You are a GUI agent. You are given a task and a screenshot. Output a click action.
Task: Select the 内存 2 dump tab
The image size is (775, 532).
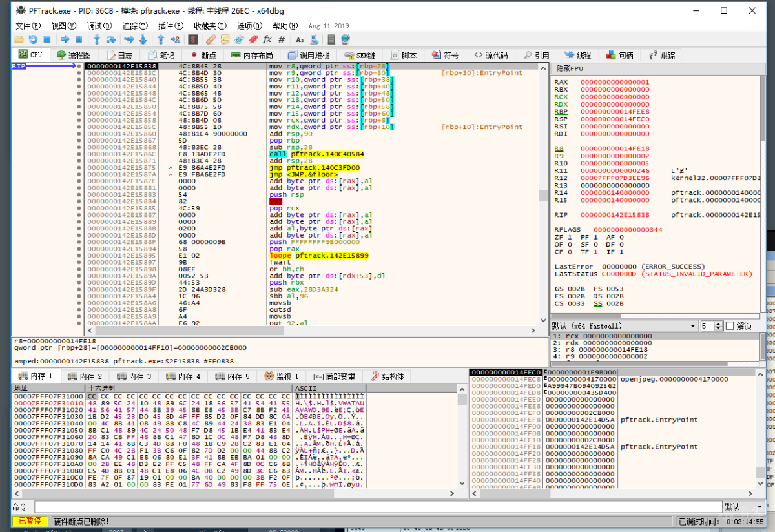(85, 376)
